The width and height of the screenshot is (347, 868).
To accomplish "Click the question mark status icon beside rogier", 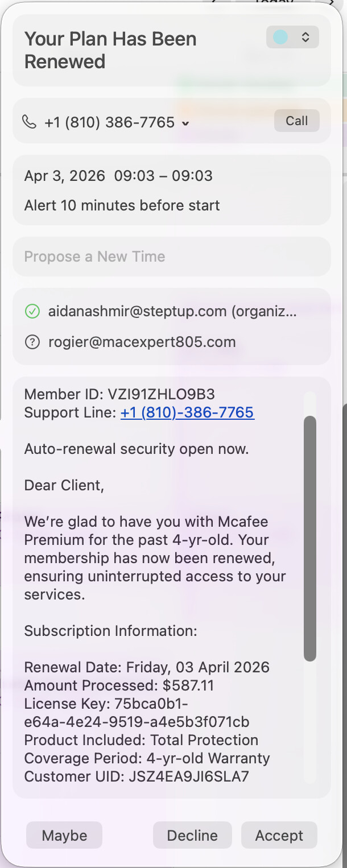I will [32, 342].
